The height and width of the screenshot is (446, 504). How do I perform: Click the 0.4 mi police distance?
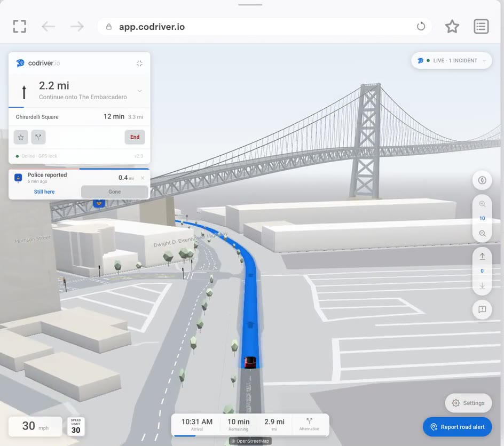(126, 178)
